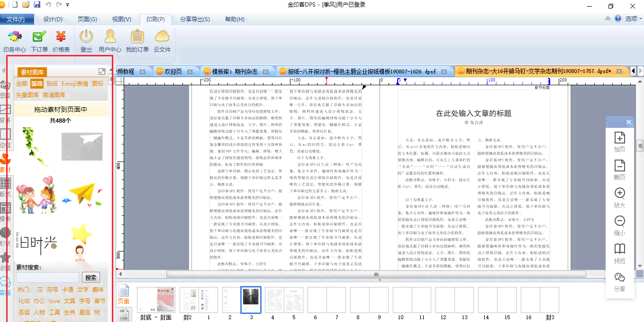
Task: Click the love hot keyword
Action: coord(54,301)
